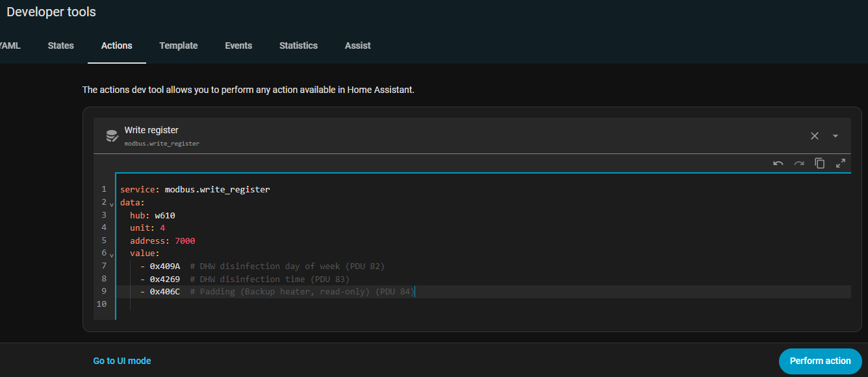Open the Assist tab
This screenshot has width=868, height=377.
click(x=357, y=45)
